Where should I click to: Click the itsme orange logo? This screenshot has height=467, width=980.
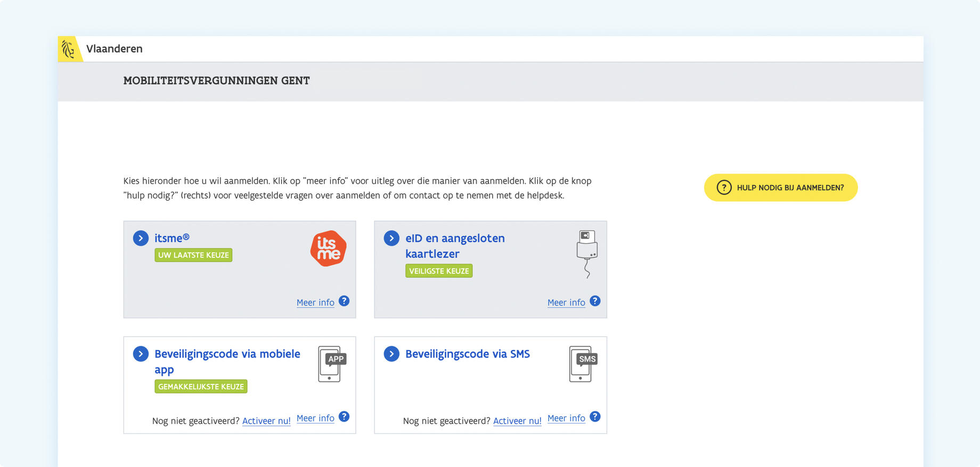328,248
